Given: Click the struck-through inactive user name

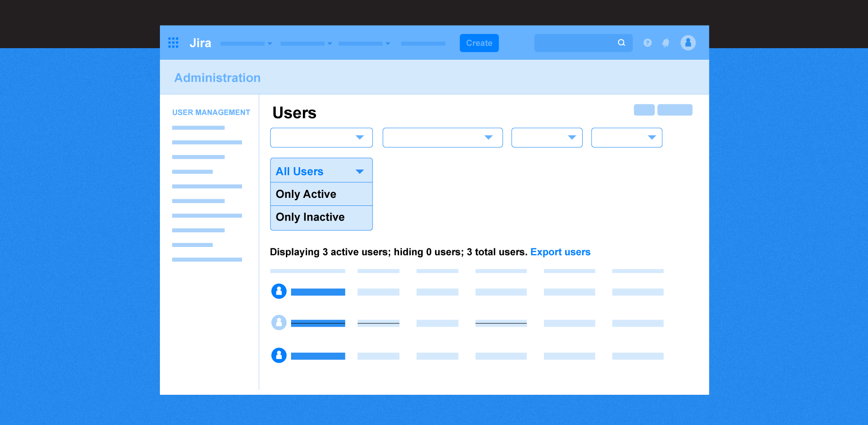Looking at the screenshot, I should pyautogui.click(x=318, y=323).
